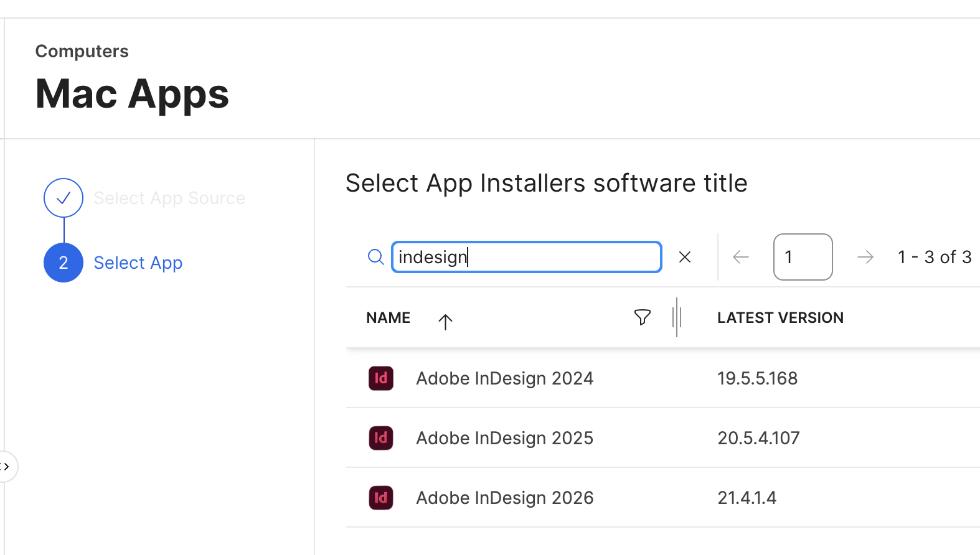Click the Name column resize handle
Image resolution: width=980 pixels, height=555 pixels.
[677, 317]
